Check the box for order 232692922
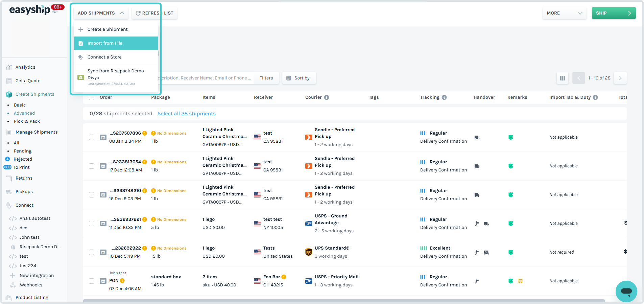This screenshot has height=304, width=644. (92, 252)
